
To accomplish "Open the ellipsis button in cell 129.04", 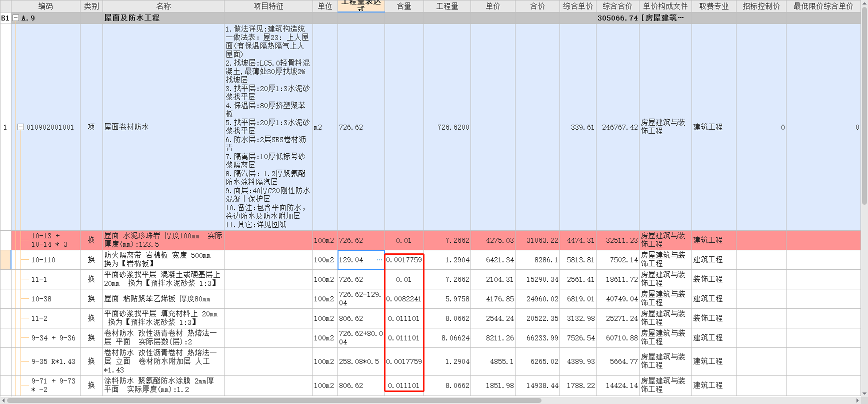I will click(x=379, y=260).
